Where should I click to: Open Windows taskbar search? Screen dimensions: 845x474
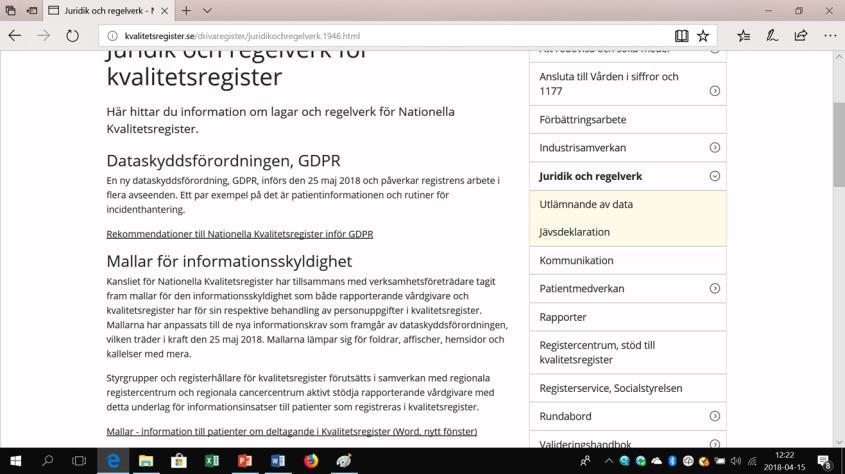tap(47, 461)
